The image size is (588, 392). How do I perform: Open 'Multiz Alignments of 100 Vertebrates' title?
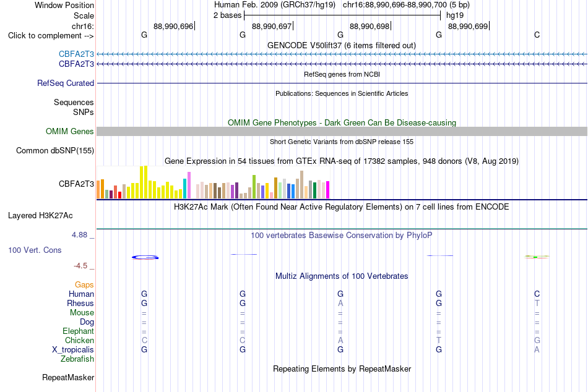click(x=342, y=276)
